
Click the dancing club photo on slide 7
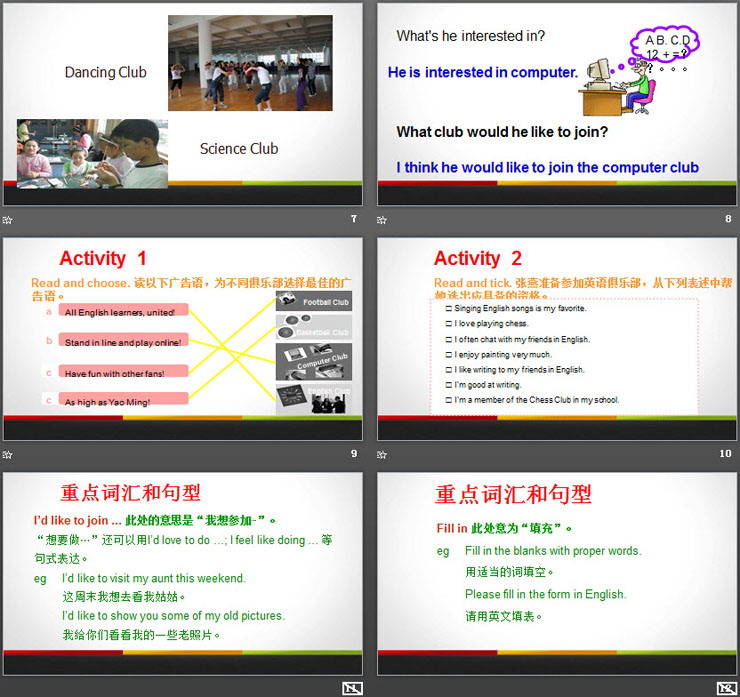point(250,63)
